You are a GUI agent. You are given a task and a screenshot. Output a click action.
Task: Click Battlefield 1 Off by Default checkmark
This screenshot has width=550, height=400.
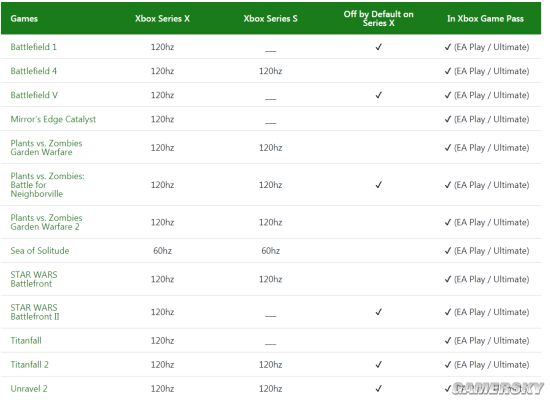[378, 47]
